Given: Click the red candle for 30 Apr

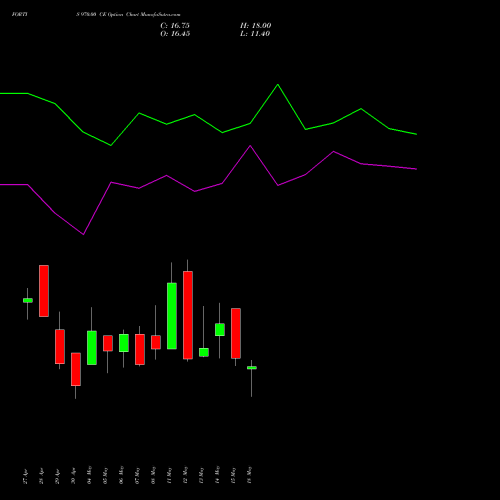Looking at the screenshot, I should pyautogui.click(x=76, y=369).
